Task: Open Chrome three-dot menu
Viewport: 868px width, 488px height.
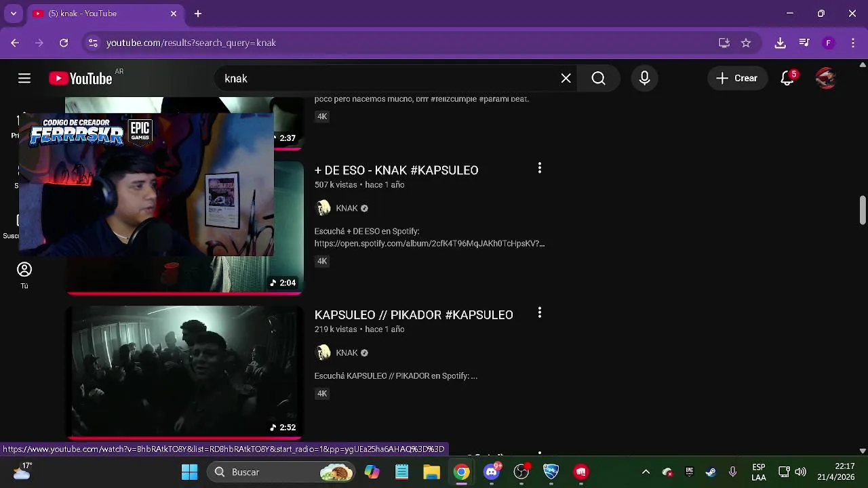Action: click(852, 43)
